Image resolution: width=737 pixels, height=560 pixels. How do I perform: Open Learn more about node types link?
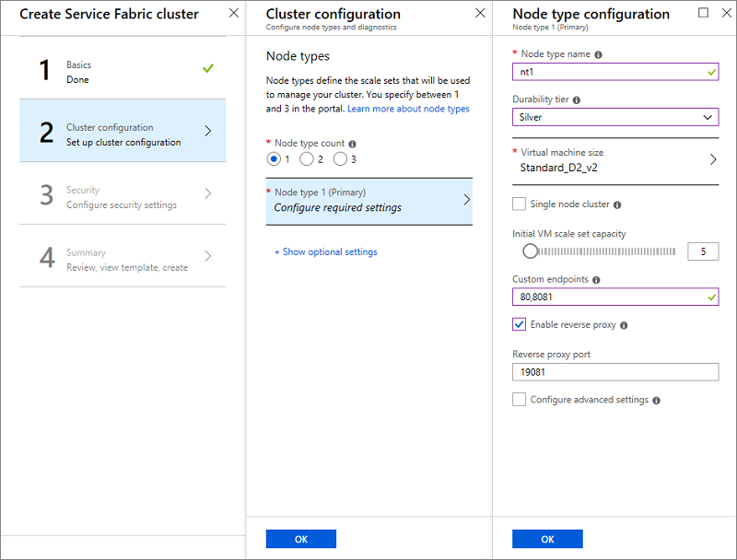408,109
